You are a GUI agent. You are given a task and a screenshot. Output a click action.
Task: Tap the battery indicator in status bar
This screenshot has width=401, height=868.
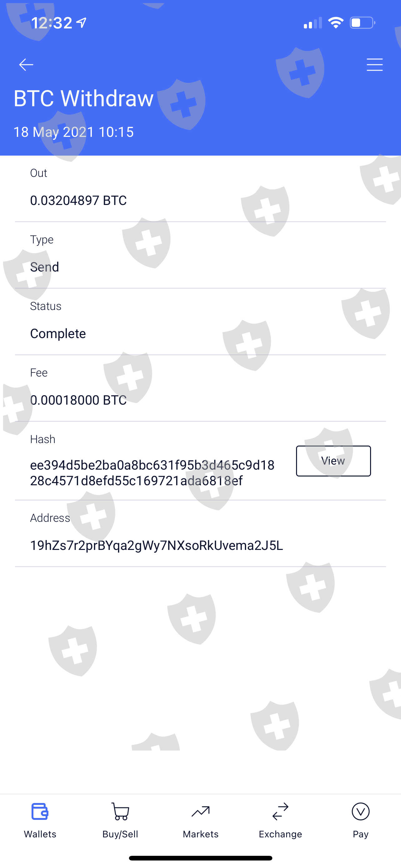(x=363, y=23)
